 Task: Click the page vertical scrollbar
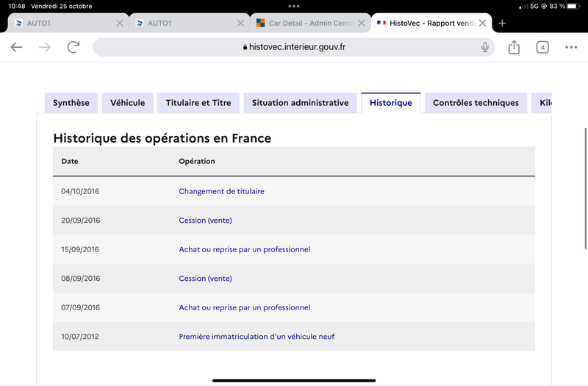click(585, 188)
